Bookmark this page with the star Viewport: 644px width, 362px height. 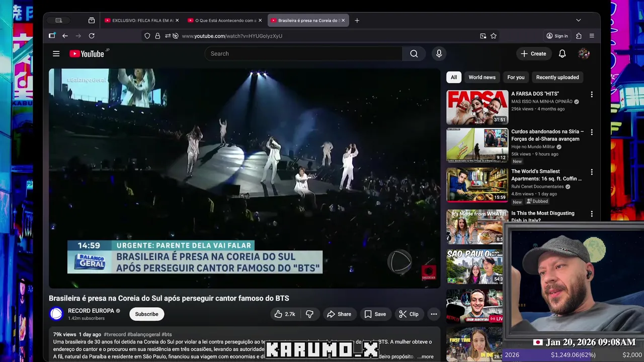click(494, 36)
